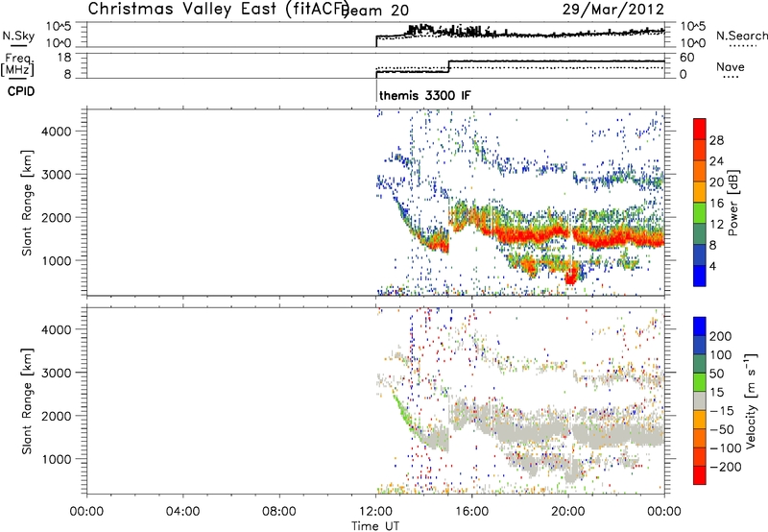This screenshot has height=532, width=768.
Task: Click the gray segment of Velocity colorbar
Action: click(700, 400)
